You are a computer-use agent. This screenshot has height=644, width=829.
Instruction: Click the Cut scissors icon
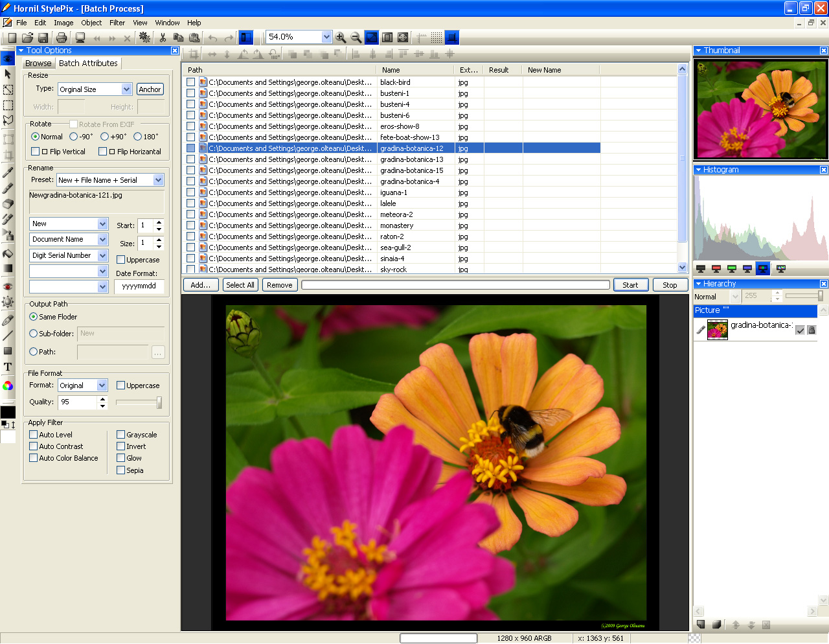coord(163,38)
